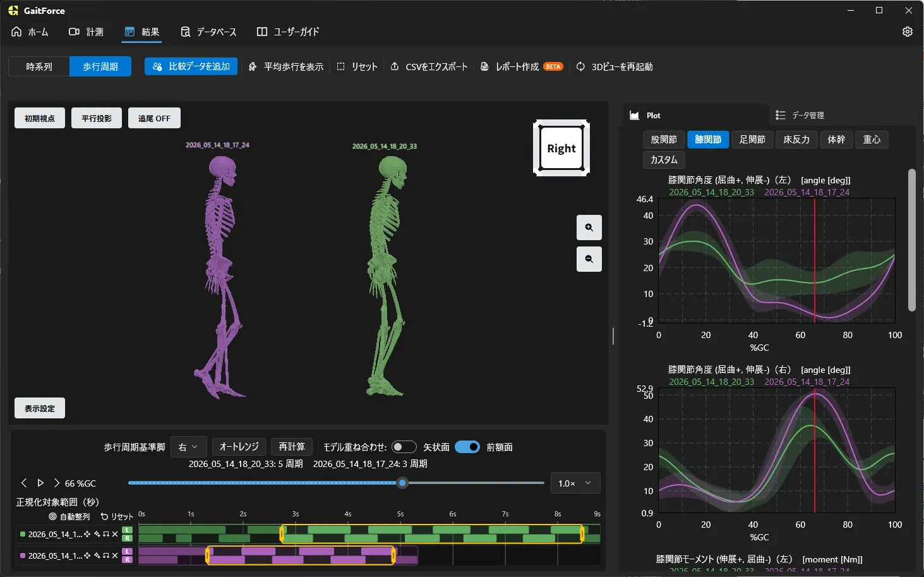
Task: Click the 再計算 button
Action: point(292,447)
